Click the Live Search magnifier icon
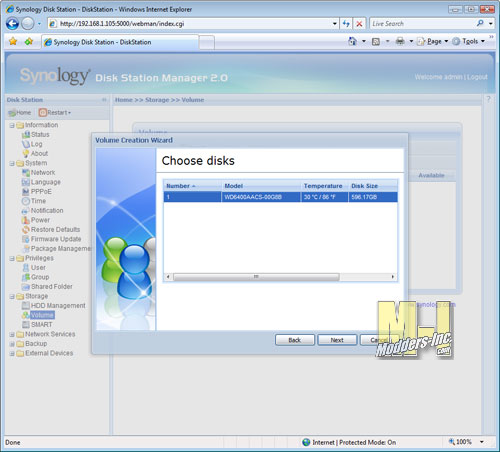The width and height of the screenshot is (500, 452). click(x=480, y=23)
